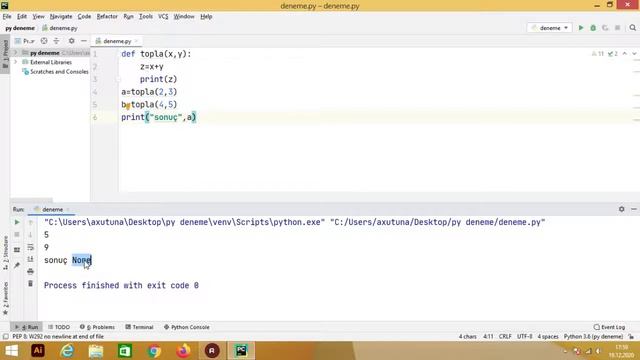Expand External Libraries tree node
The width and height of the screenshot is (640, 360).
[16, 62]
